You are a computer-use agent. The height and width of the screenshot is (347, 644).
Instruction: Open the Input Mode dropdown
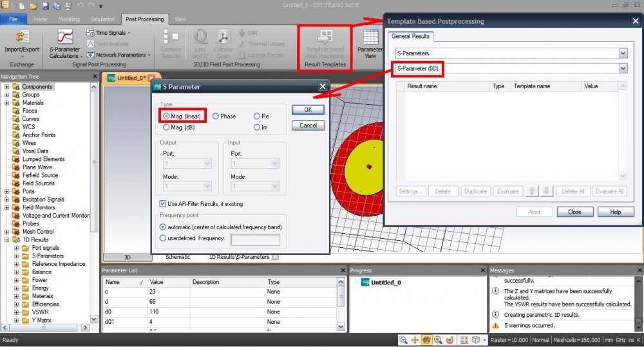pos(255,187)
